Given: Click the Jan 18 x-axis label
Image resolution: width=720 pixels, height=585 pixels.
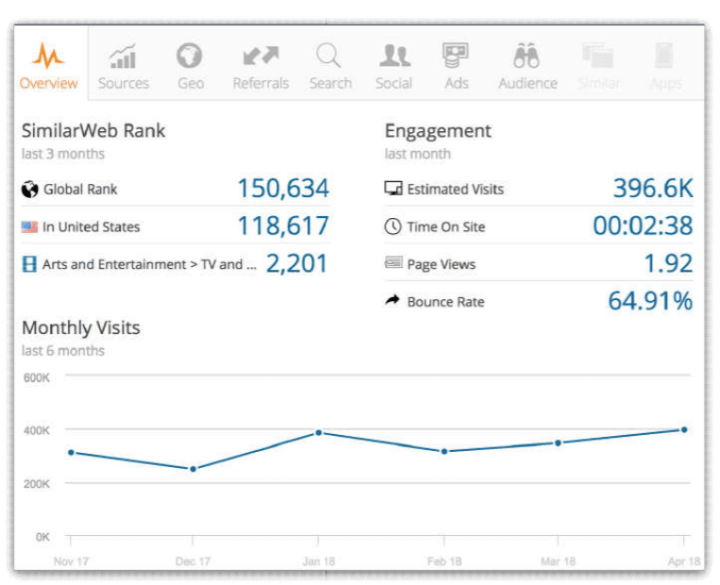Looking at the screenshot, I should (318, 562).
